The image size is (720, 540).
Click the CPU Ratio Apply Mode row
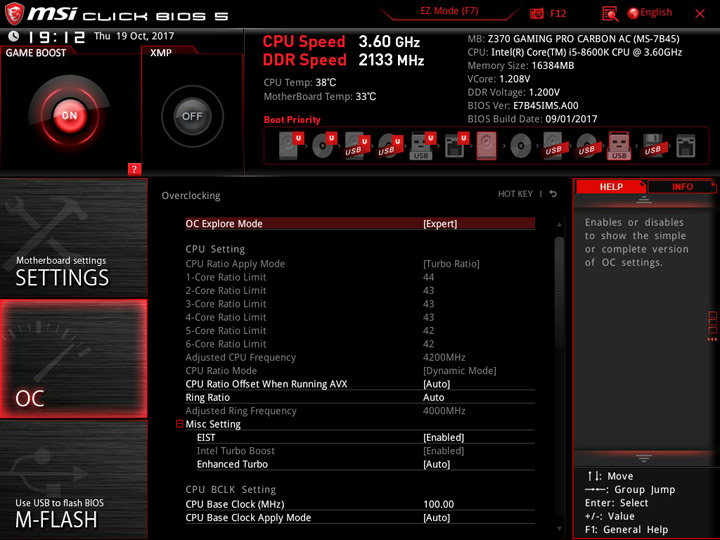(360, 264)
